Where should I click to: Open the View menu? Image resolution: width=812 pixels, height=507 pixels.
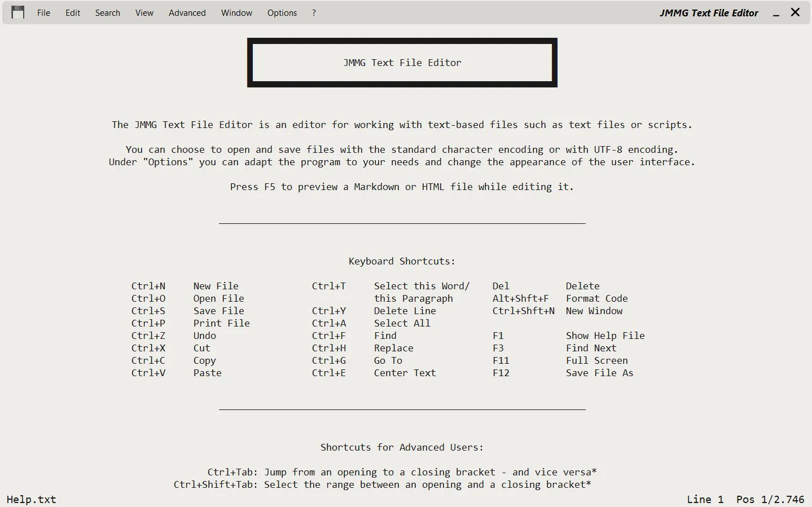(144, 12)
